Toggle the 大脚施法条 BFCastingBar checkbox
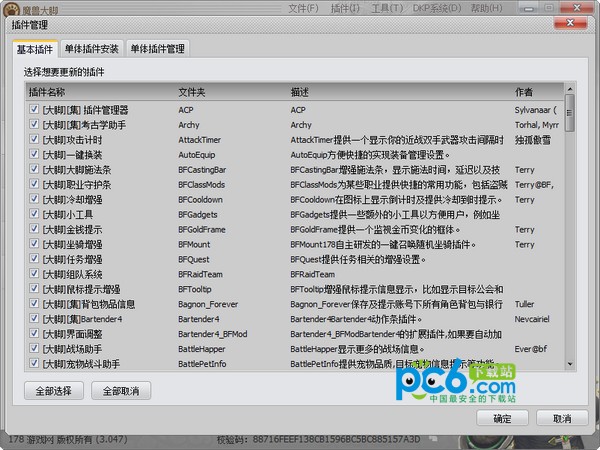The image size is (600, 450). click(x=34, y=169)
